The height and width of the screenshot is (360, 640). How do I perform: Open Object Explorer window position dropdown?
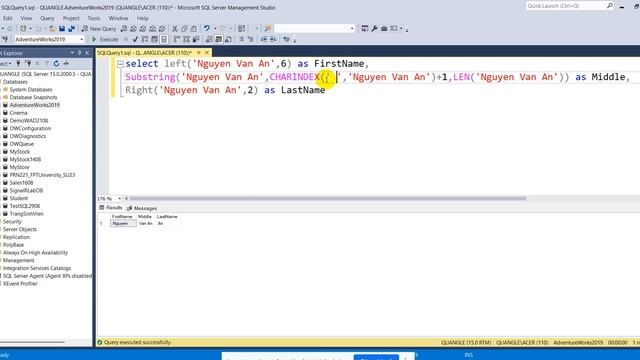click(x=72, y=53)
